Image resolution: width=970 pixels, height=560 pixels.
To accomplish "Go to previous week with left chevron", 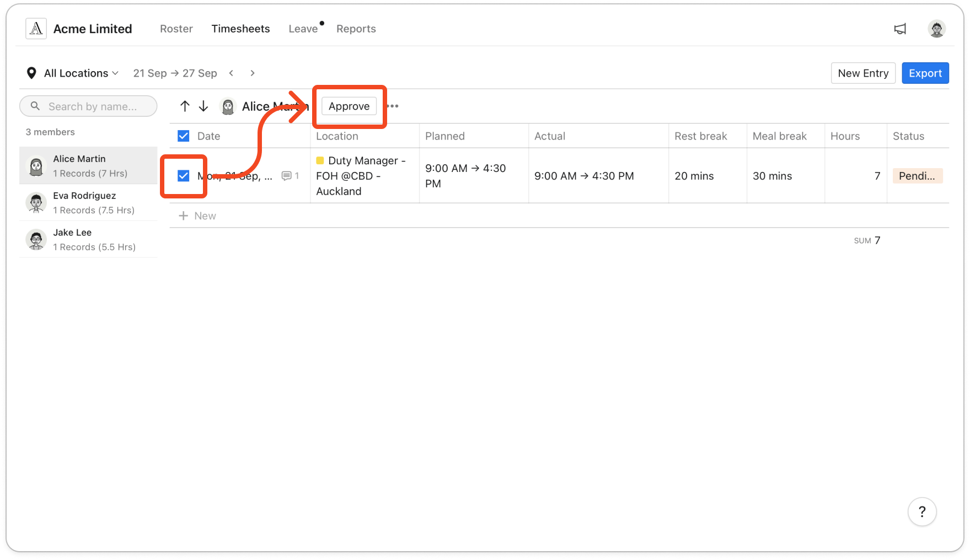I will (x=232, y=73).
